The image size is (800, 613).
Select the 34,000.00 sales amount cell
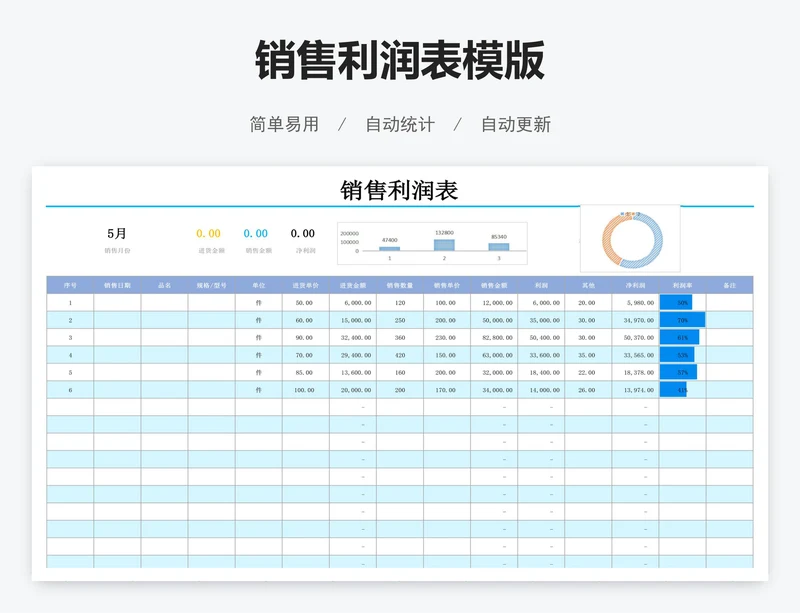[x=494, y=390]
